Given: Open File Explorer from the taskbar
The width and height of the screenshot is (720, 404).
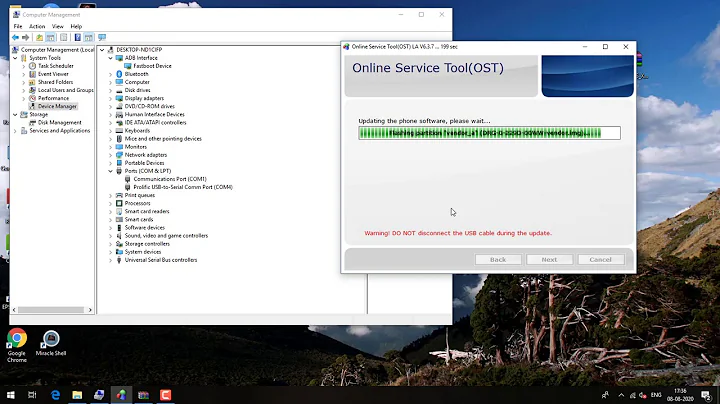Looking at the screenshot, I should tap(77, 395).
